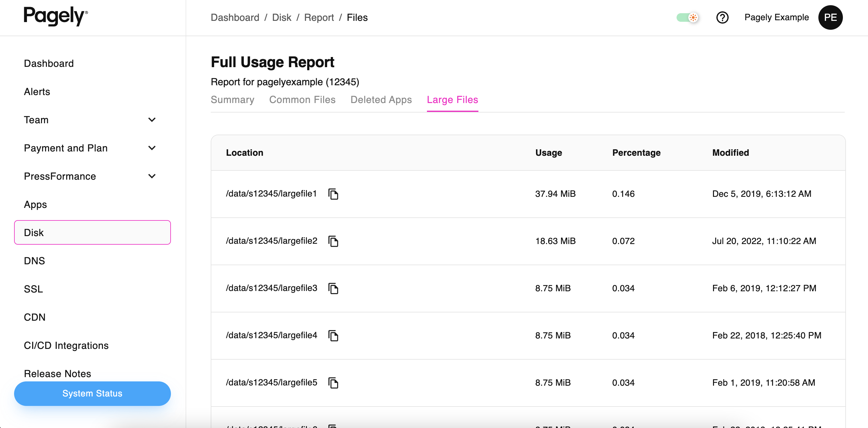Screen dimensions: 868x428
Task: Click the Percentage column header
Action: (636, 153)
